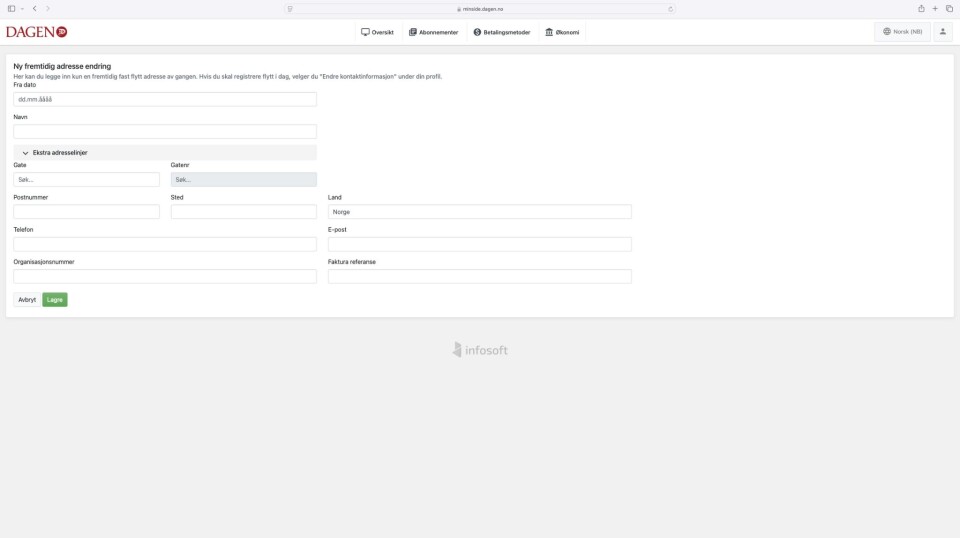Reload the page using the refresh icon
This screenshot has width=960, height=538.
click(670, 8)
